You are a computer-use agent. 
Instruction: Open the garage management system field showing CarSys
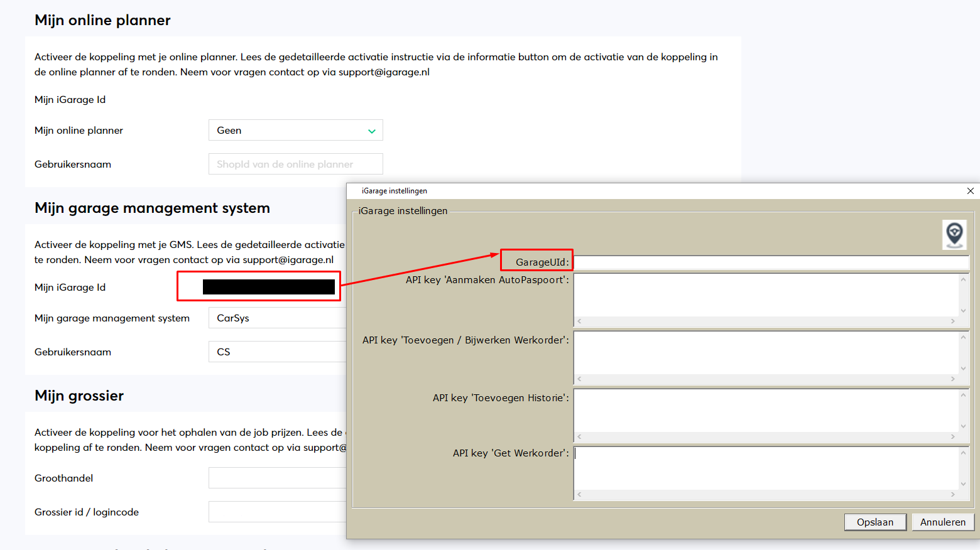point(278,318)
